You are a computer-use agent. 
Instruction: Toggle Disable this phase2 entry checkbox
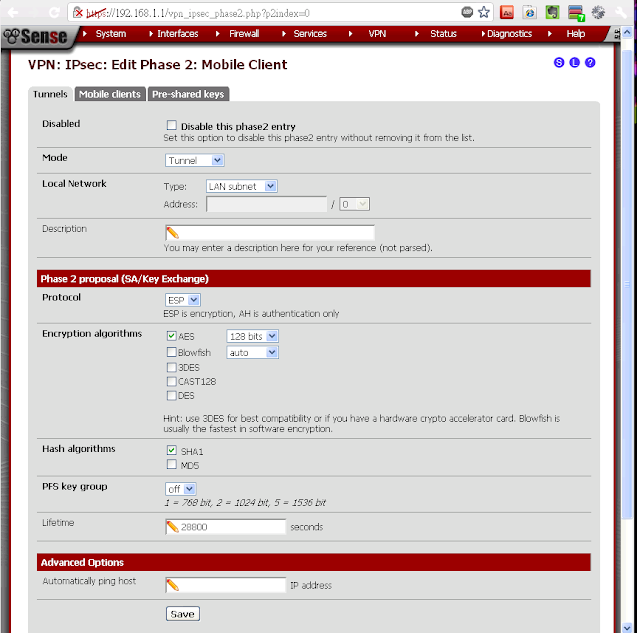171,125
